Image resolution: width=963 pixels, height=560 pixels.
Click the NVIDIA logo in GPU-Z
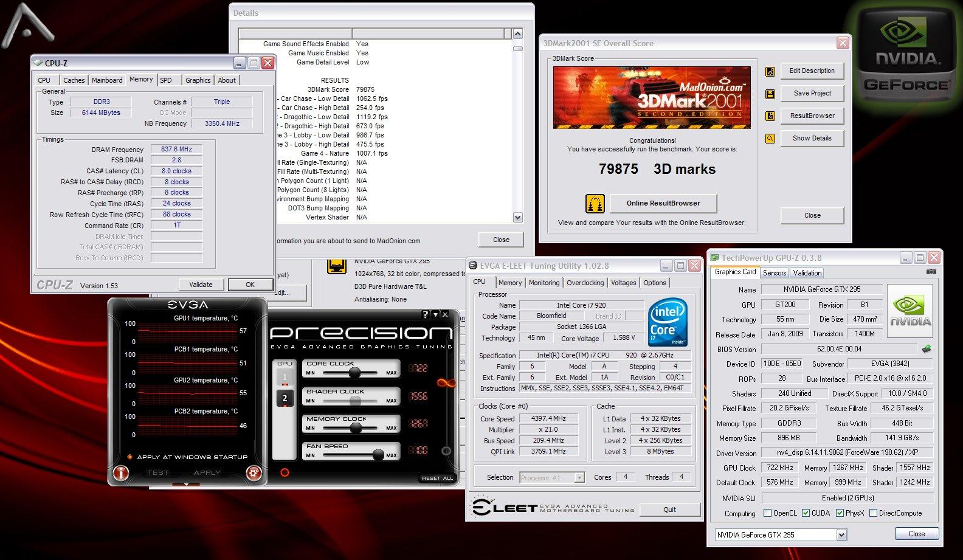pos(910,312)
